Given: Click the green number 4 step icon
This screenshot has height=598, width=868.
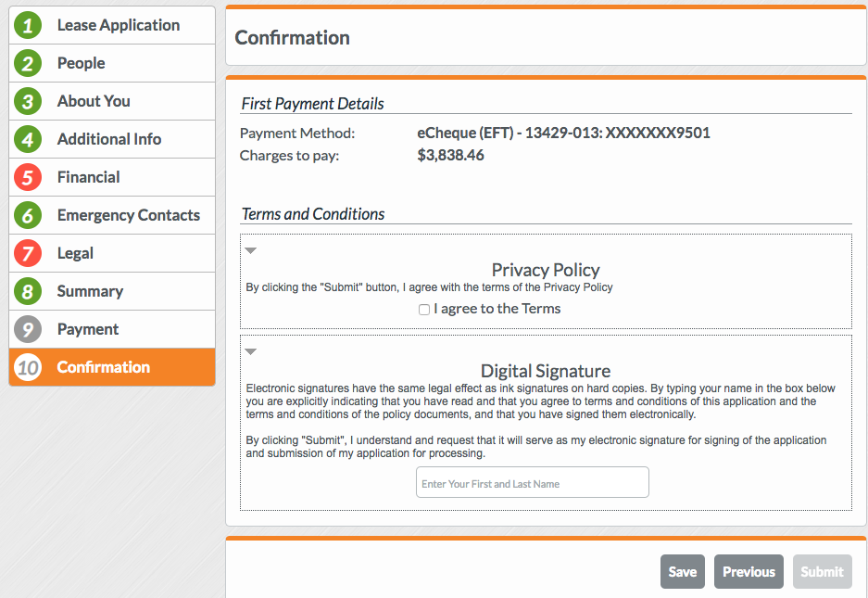Looking at the screenshot, I should 28,140.
